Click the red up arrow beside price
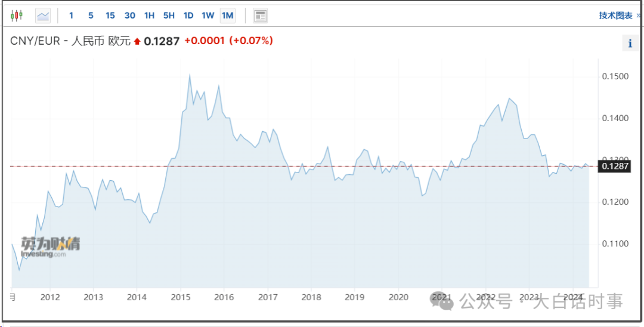 pyautogui.click(x=137, y=42)
